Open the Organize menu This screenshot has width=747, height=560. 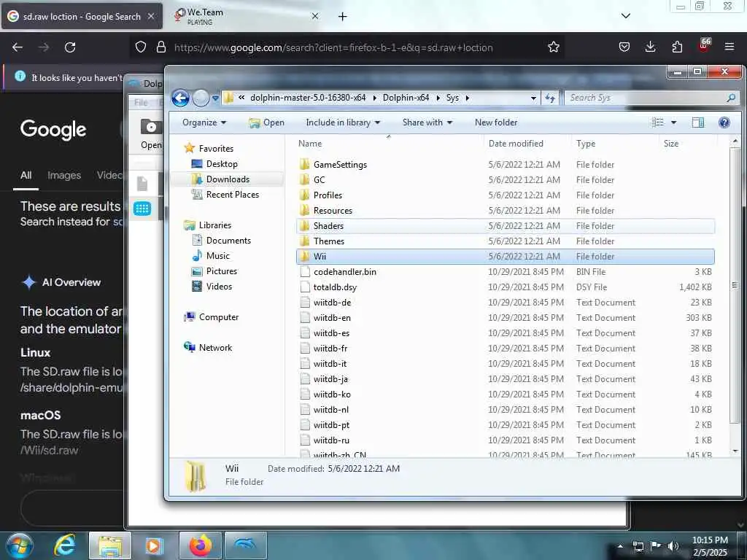tap(204, 122)
